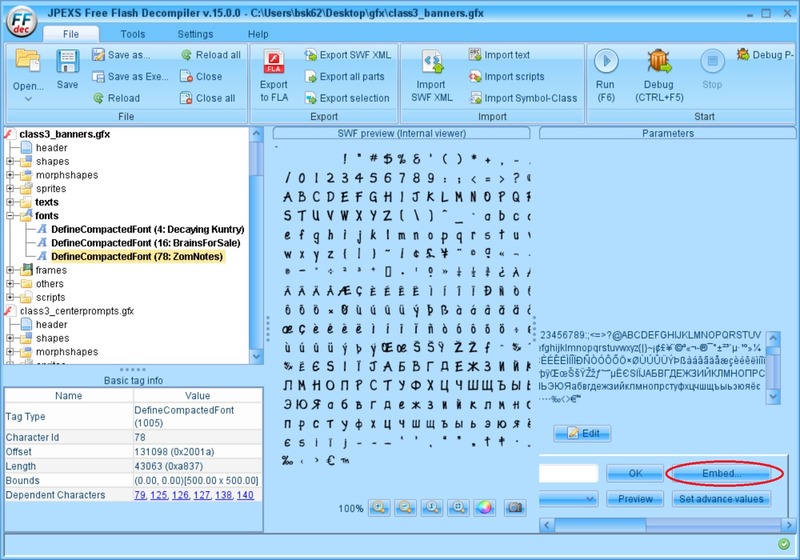Select font 4: Decaying Kuntry
Image resolution: width=800 pixels, height=560 pixels.
click(x=147, y=230)
